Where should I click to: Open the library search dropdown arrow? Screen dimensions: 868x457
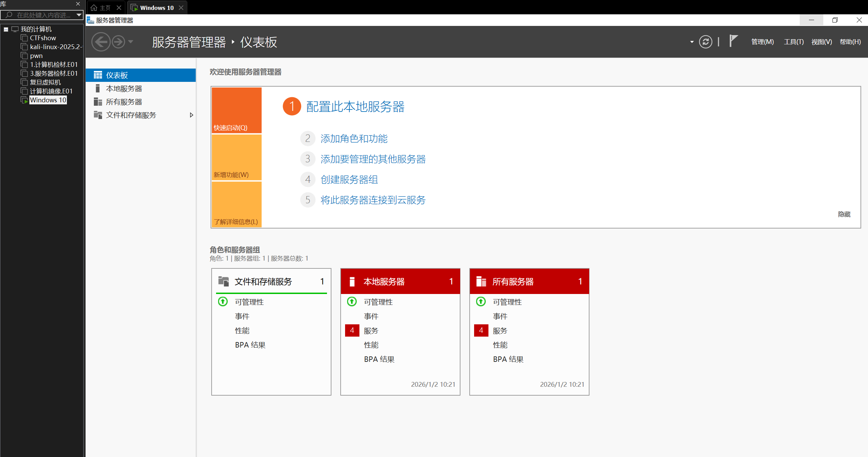pyautogui.click(x=79, y=15)
